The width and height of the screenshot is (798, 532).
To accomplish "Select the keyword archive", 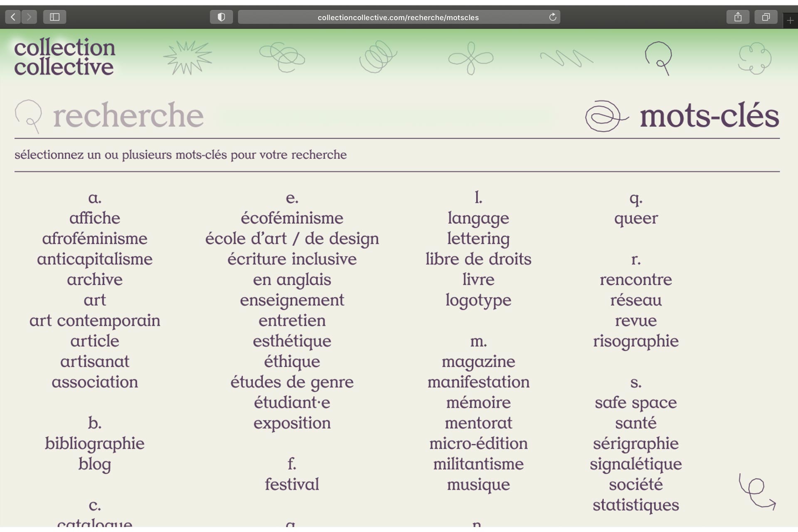I will pyautogui.click(x=95, y=279).
